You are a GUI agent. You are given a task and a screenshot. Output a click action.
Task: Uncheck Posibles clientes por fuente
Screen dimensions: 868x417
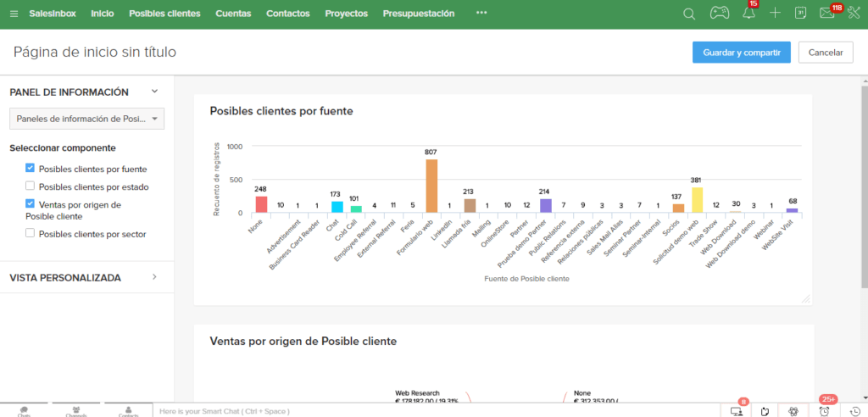pos(30,168)
